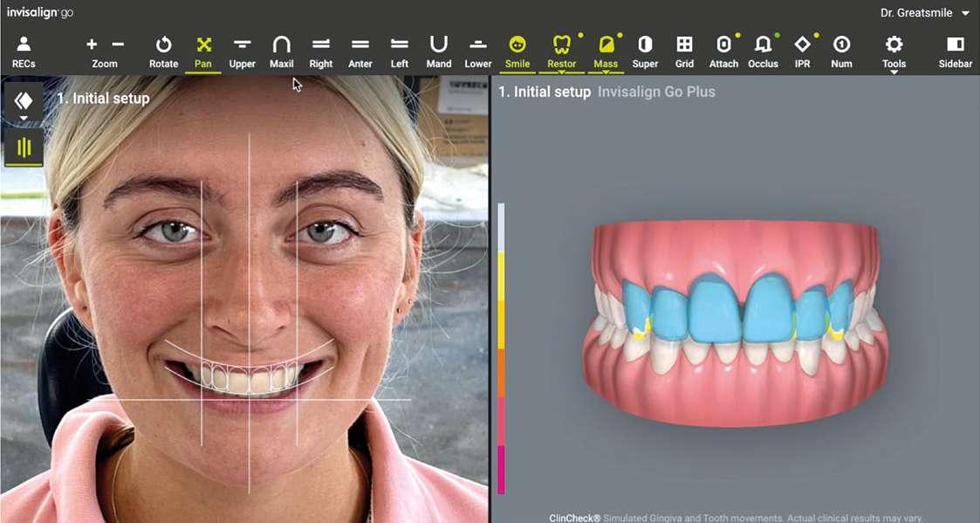980x523 pixels.
Task: Click the gray segment of movement scale
Action: pos(501,227)
